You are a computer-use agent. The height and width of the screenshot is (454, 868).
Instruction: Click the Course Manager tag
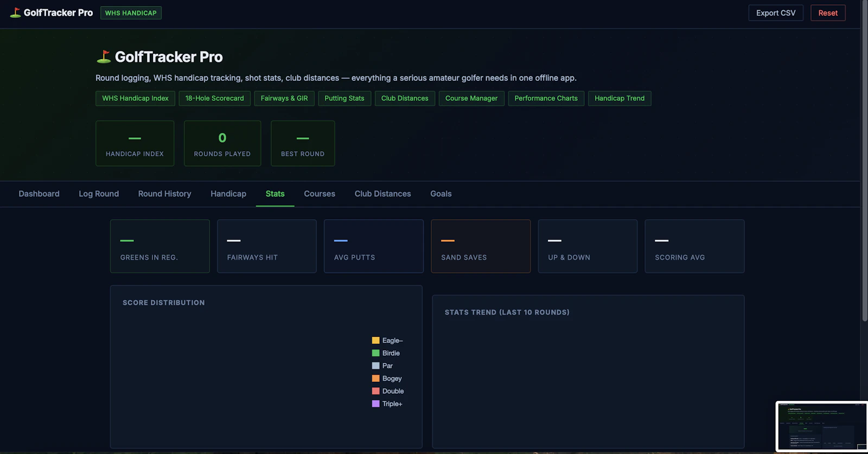click(x=471, y=98)
